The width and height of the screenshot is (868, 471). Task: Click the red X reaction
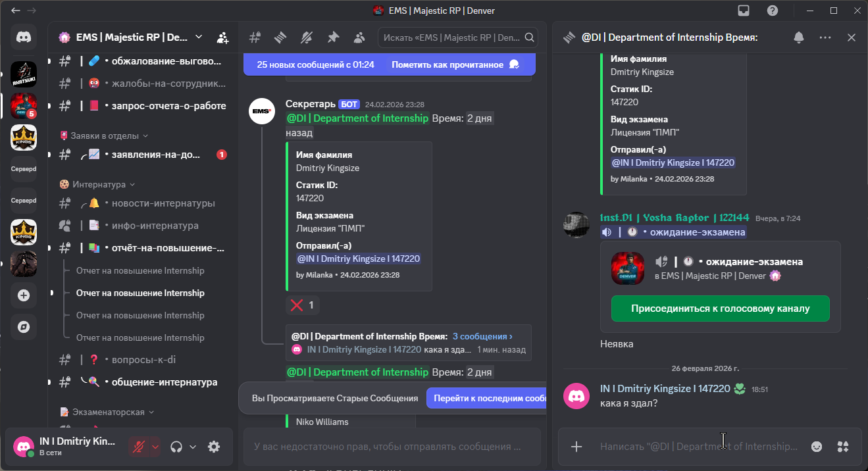coord(303,305)
